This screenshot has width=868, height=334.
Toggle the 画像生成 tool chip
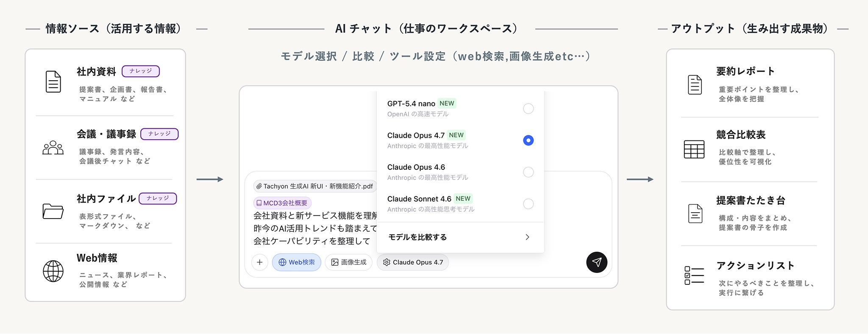pyautogui.click(x=348, y=262)
